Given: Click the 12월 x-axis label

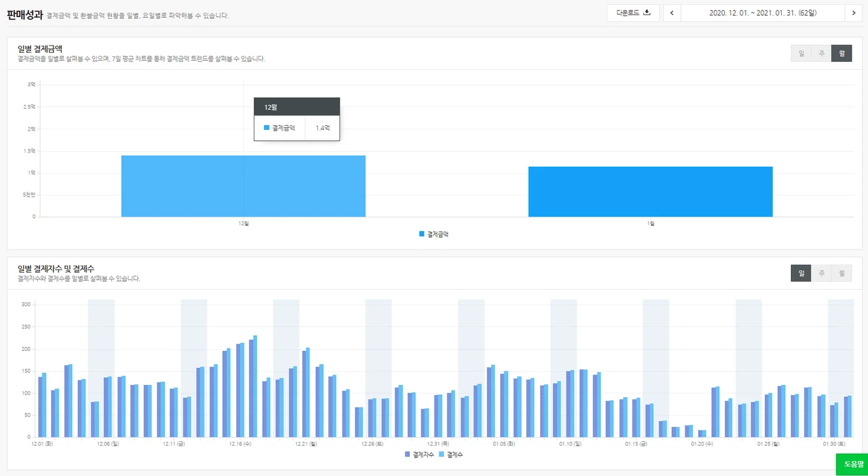Looking at the screenshot, I should 243,223.
